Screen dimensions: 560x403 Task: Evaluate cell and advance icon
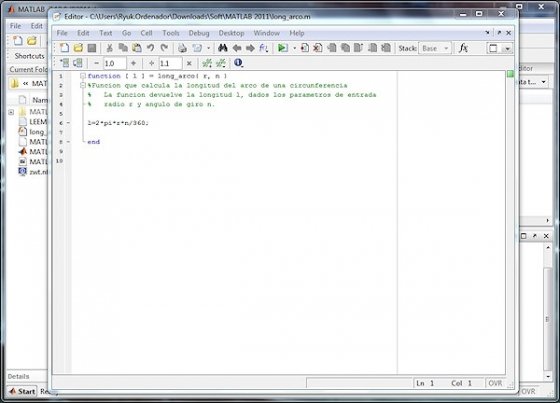click(x=78, y=63)
